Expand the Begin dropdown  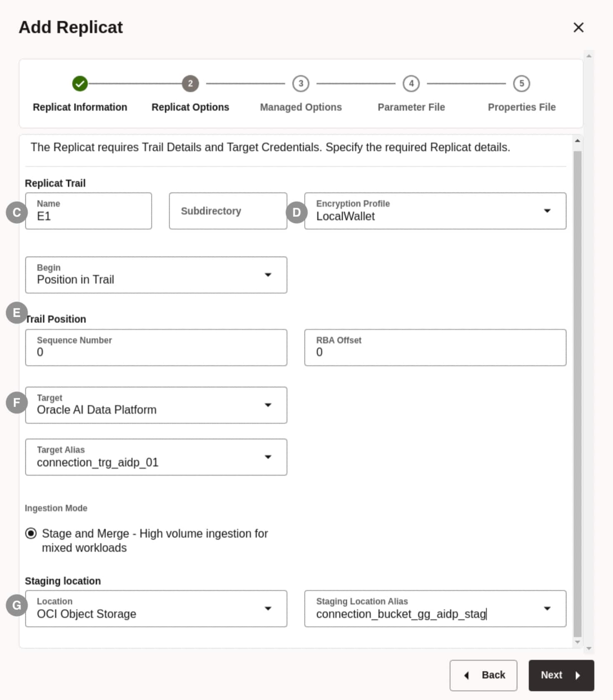[268, 275]
